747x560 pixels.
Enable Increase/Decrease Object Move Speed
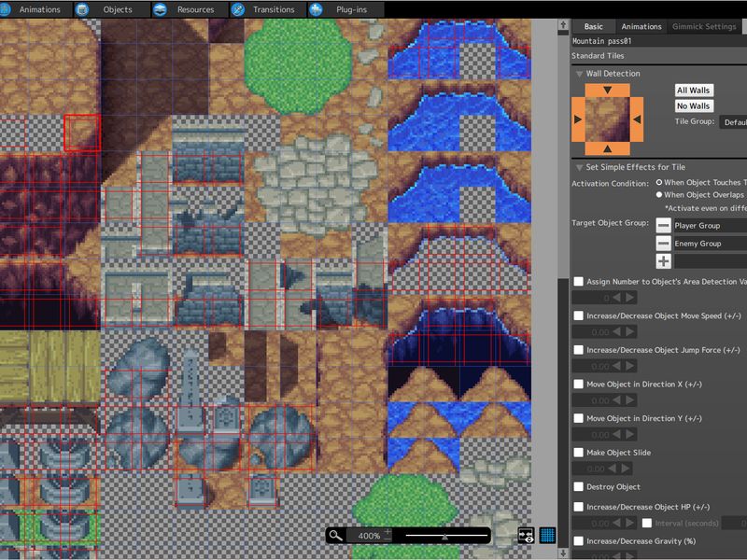578,315
